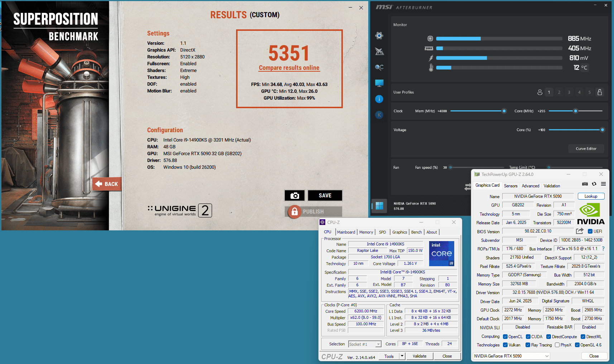
Task: Click the Mem (MHz) clock slider handle
Action: coord(504,111)
